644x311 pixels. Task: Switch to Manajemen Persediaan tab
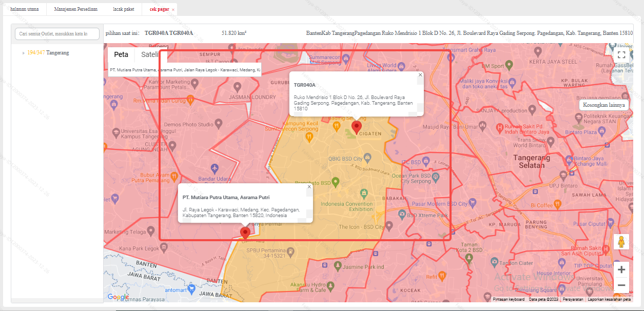(75, 9)
